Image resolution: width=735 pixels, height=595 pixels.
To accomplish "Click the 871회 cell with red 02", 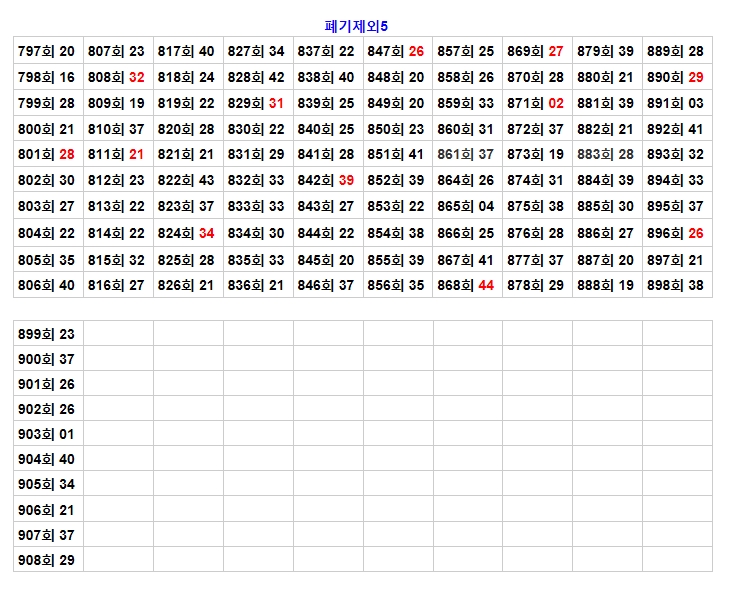I will pos(537,103).
